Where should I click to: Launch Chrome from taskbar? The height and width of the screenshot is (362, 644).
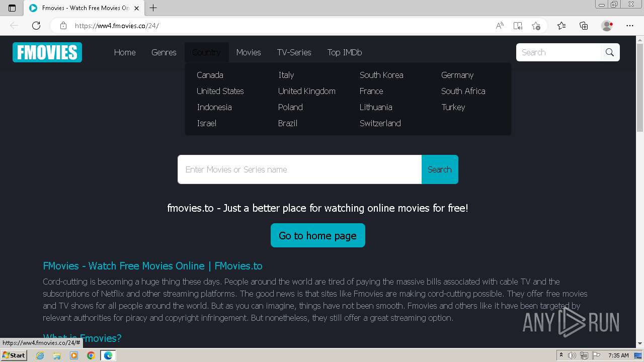pos(91,355)
